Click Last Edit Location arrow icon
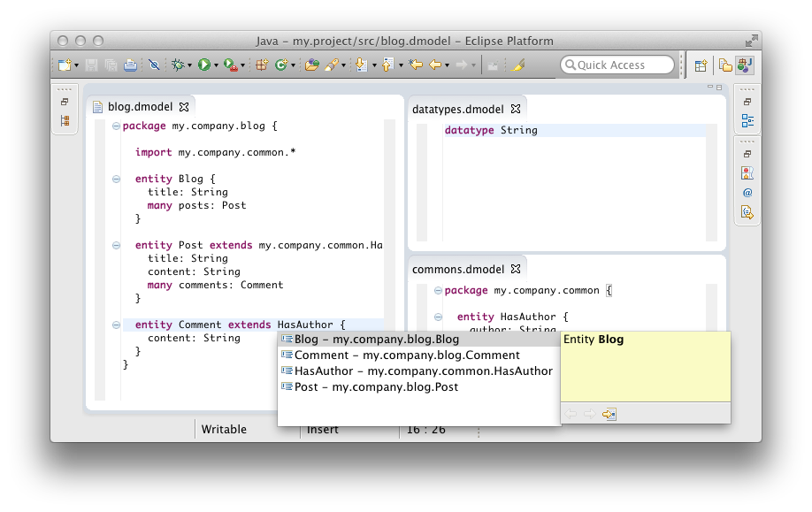 (x=416, y=65)
